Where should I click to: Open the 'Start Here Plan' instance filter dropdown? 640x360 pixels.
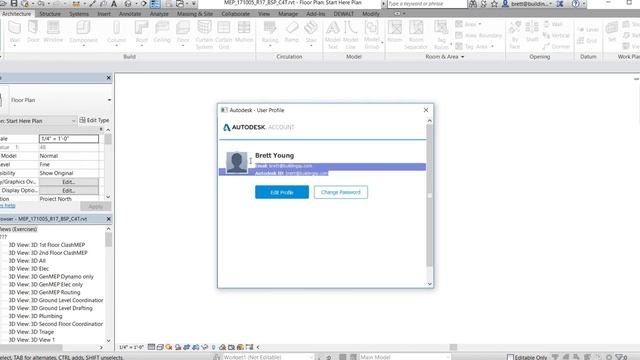(73, 121)
